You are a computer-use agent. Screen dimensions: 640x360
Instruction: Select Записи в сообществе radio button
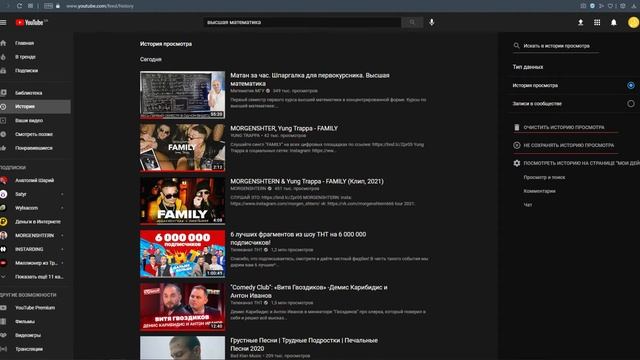[x=631, y=104]
